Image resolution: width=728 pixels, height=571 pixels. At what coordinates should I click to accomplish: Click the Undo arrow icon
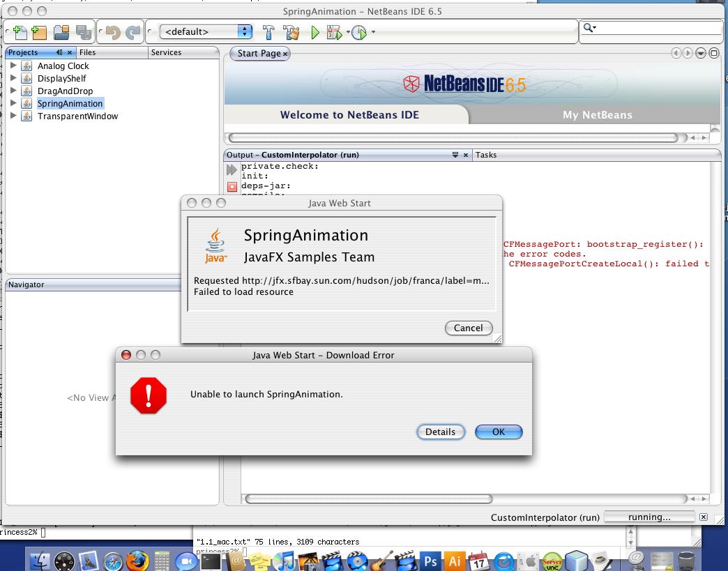[x=113, y=32]
